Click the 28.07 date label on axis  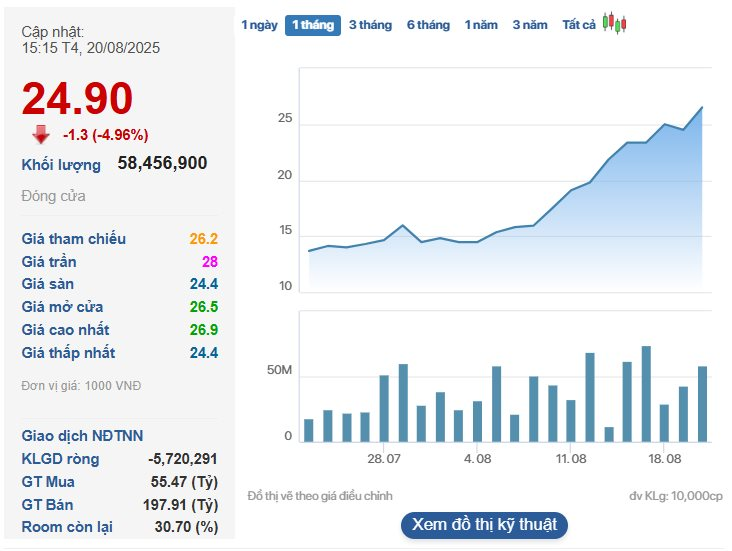pyautogui.click(x=384, y=458)
